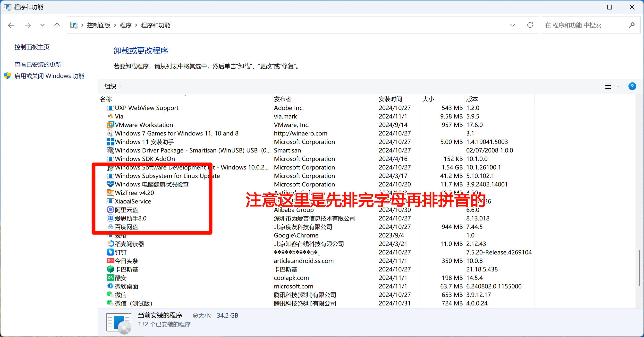
Task: Select the 微信 (测试版) row name
Action: [x=134, y=303]
